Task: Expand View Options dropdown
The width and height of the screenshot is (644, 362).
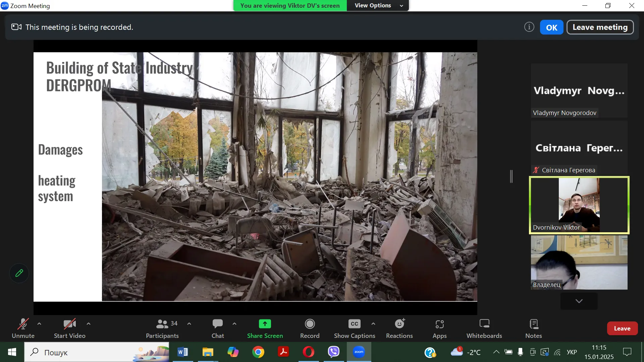Action: (x=378, y=6)
